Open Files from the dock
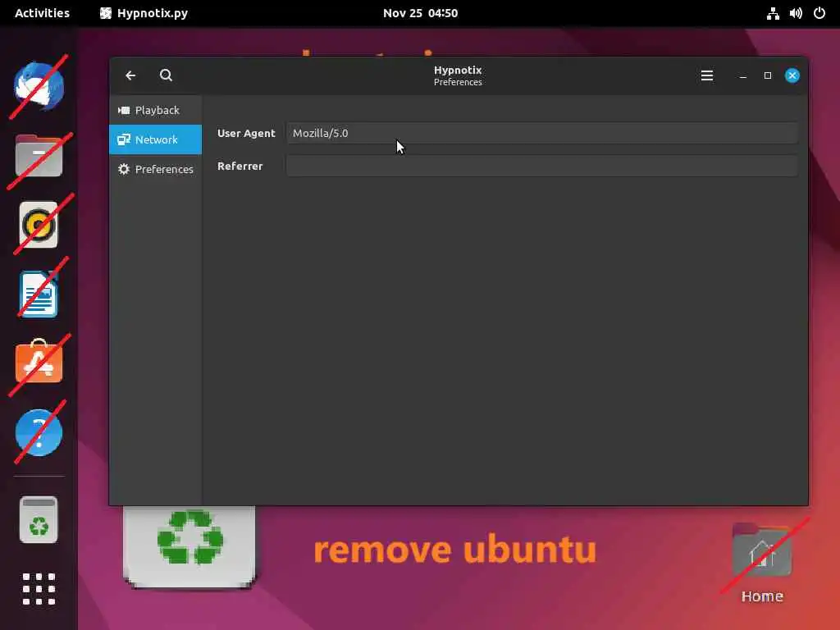The image size is (840, 630). pyautogui.click(x=39, y=156)
